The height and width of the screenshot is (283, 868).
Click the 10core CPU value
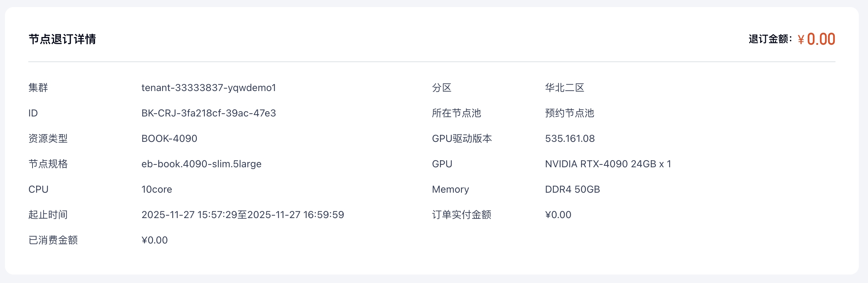(157, 189)
